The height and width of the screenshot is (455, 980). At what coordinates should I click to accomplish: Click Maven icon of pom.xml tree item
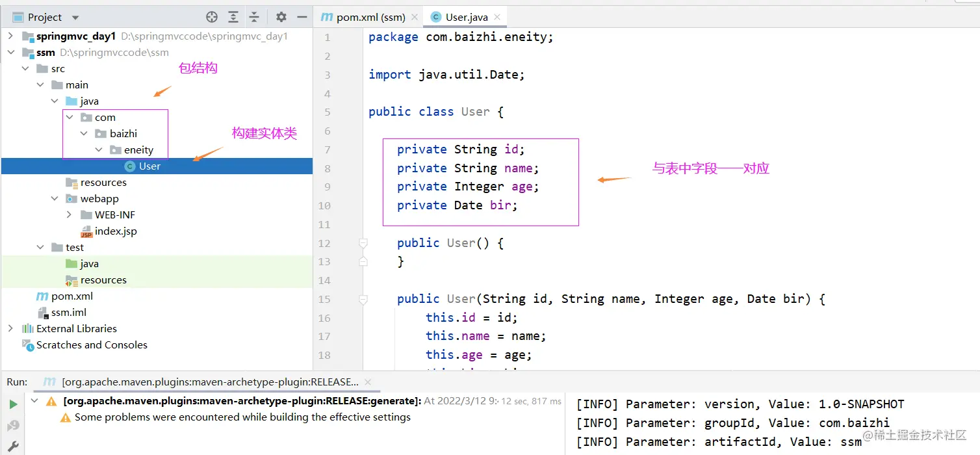[x=42, y=296]
